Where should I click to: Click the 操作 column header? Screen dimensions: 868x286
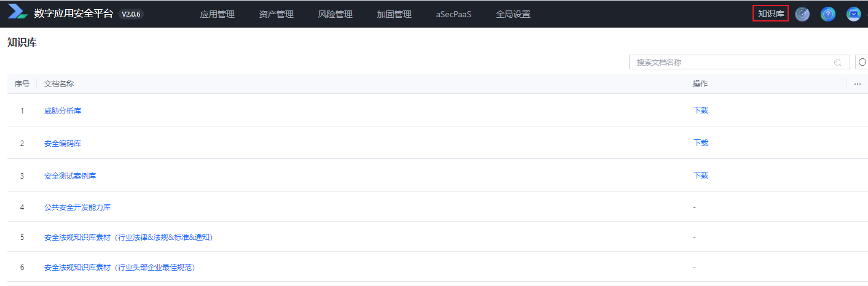pos(700,84)
